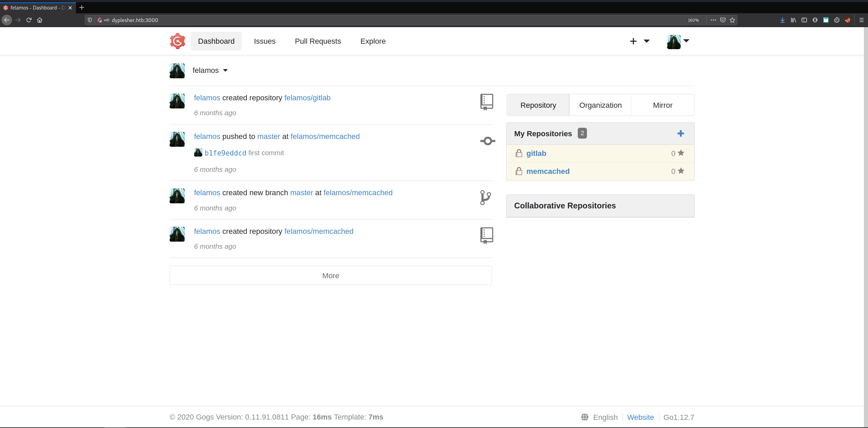Open the browser home page

[x=40, y=20]
